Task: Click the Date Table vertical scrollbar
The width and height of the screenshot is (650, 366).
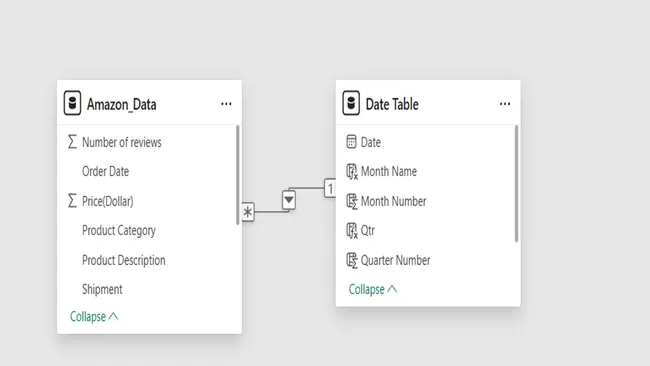Action: click(x=517, y=183)
